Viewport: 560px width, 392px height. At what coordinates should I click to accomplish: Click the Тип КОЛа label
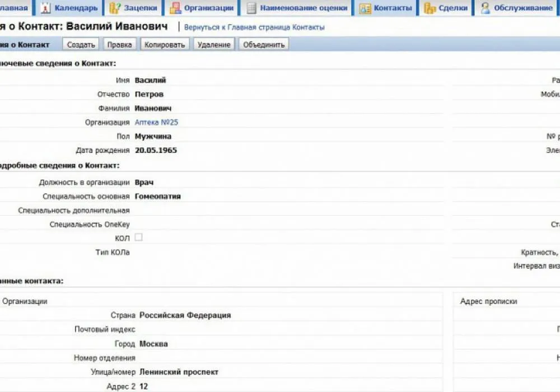tap(113, 253)
